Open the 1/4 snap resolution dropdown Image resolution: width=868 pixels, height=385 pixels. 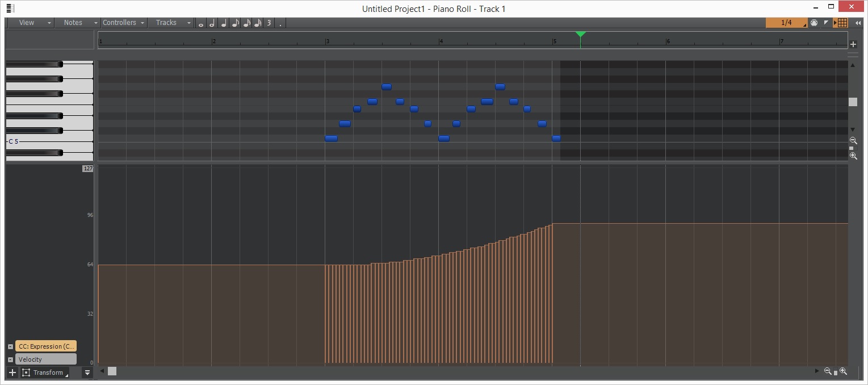point(786,23)
